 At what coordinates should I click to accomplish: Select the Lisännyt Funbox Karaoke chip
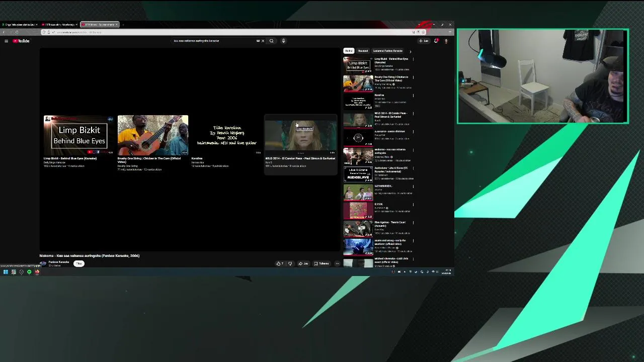[x=387, y=51]
